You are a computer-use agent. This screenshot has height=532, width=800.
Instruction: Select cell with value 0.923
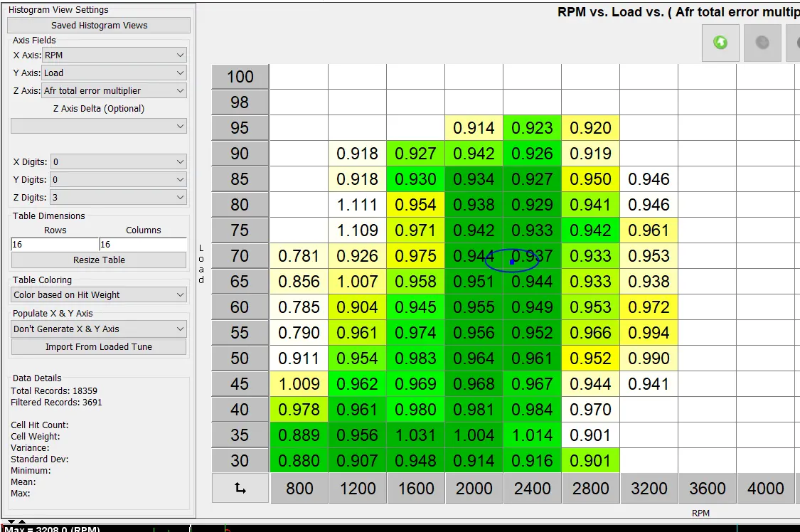[x=532, y=127]
